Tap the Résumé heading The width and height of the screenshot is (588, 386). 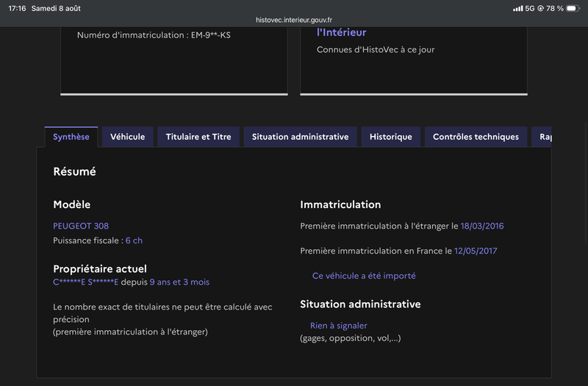pyautogui.click(x=75, y=171)
